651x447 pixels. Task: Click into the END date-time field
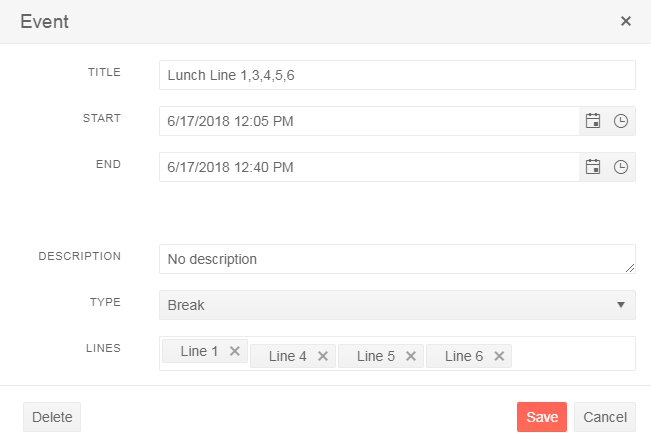tap(369, 167)
